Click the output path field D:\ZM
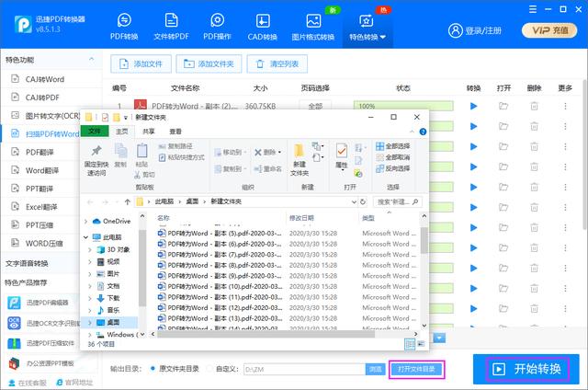The width and height of the screenshot is (588, 390). tap(304, 370)
